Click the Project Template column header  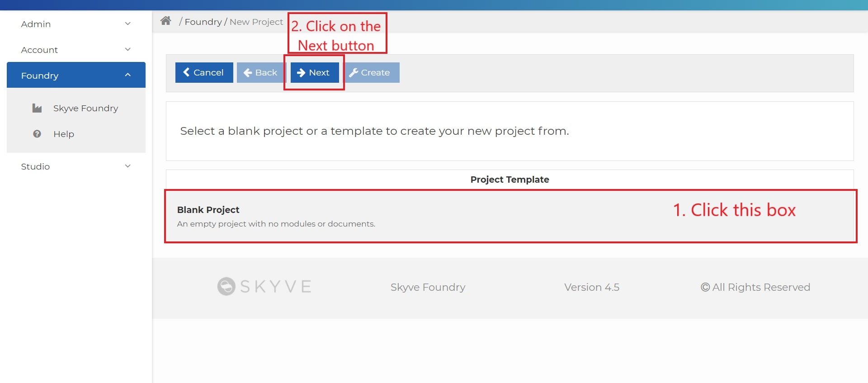click(510, 180)
